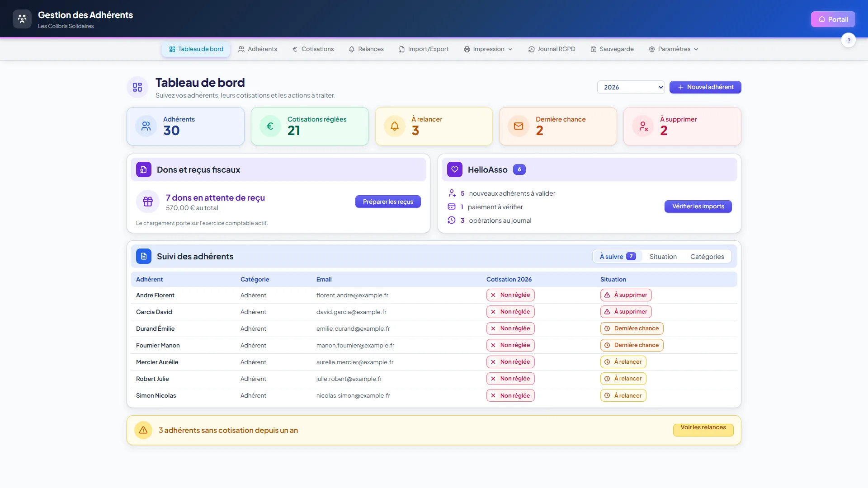The width and height of the screenshot is (868, 488).
Task: Click the gift icon next to 7 dons
Action: click(148, 202)
